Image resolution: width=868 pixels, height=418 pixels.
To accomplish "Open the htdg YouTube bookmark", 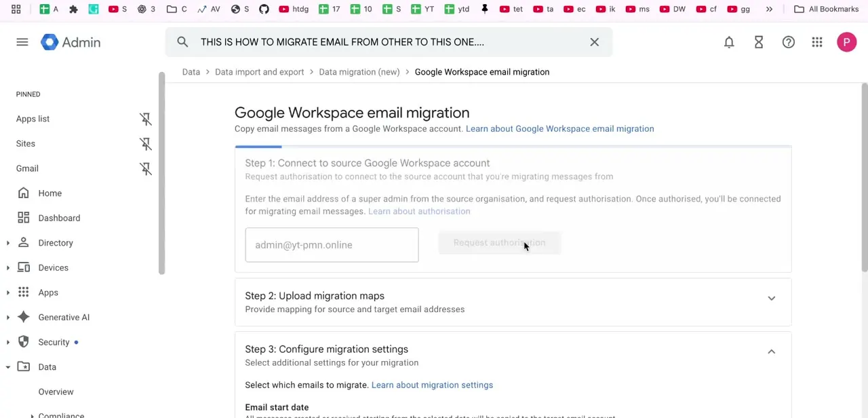I will (x=294, y=9).
